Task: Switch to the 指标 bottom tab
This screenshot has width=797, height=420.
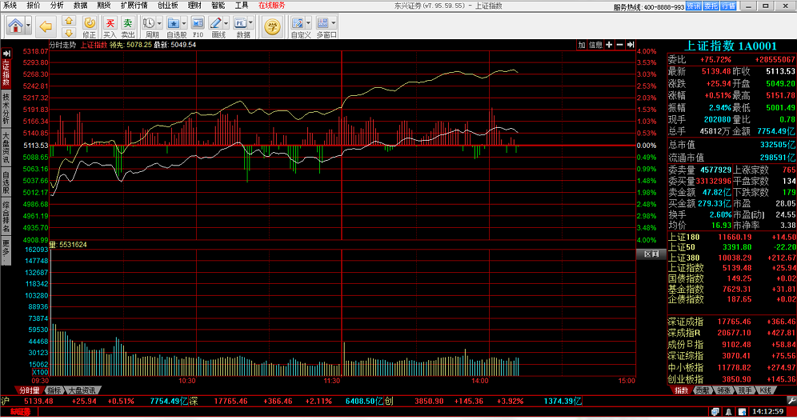Action: 54,391
